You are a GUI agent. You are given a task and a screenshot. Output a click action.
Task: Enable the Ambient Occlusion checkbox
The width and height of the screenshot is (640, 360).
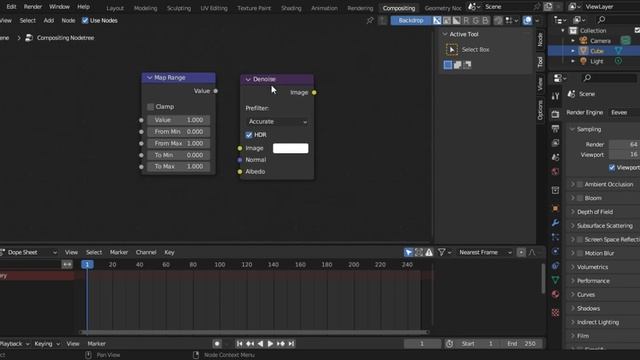[x=580, y=184]
